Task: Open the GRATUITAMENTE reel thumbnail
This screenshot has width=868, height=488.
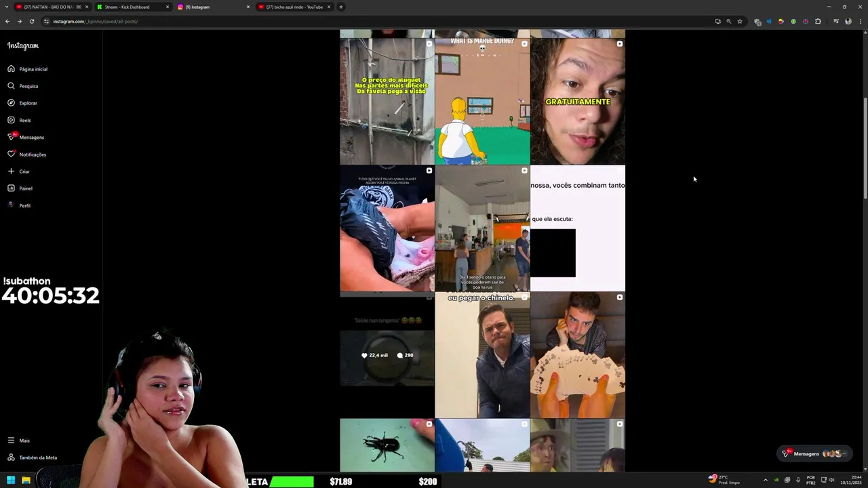Action: pos(578,101)
